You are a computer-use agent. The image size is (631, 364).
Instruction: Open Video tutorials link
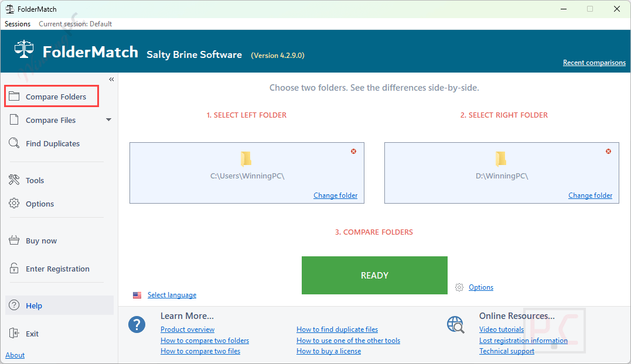click(502, 329)
